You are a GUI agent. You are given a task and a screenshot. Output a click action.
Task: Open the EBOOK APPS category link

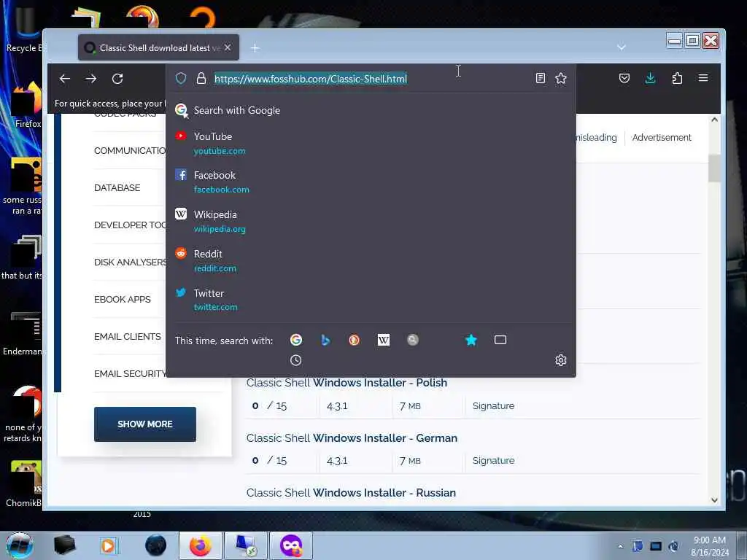[x=123, y=299]
